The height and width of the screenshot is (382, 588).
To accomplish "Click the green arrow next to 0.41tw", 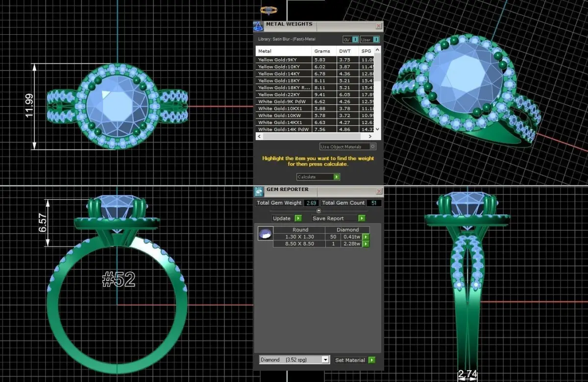I will click(x=366, y=237).
